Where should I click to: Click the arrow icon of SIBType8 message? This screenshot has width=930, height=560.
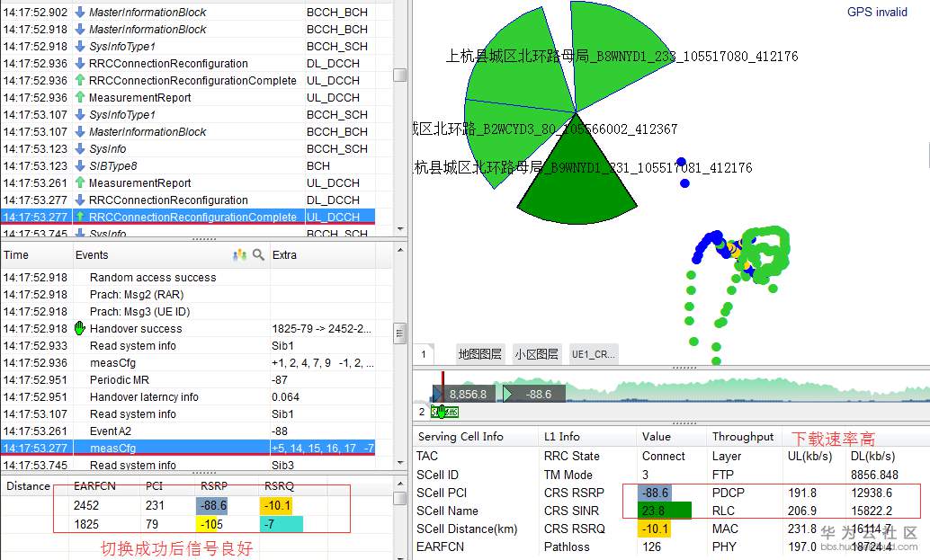(80, 166)
